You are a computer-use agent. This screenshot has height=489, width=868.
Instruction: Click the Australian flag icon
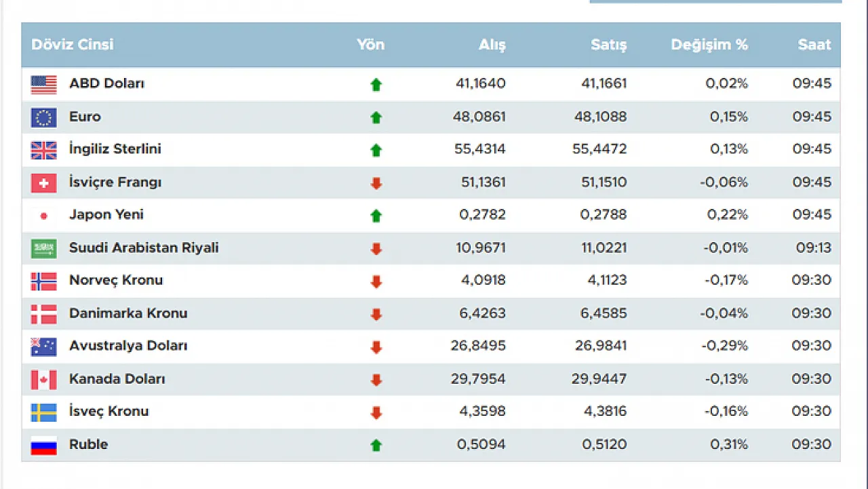point(43,347)
